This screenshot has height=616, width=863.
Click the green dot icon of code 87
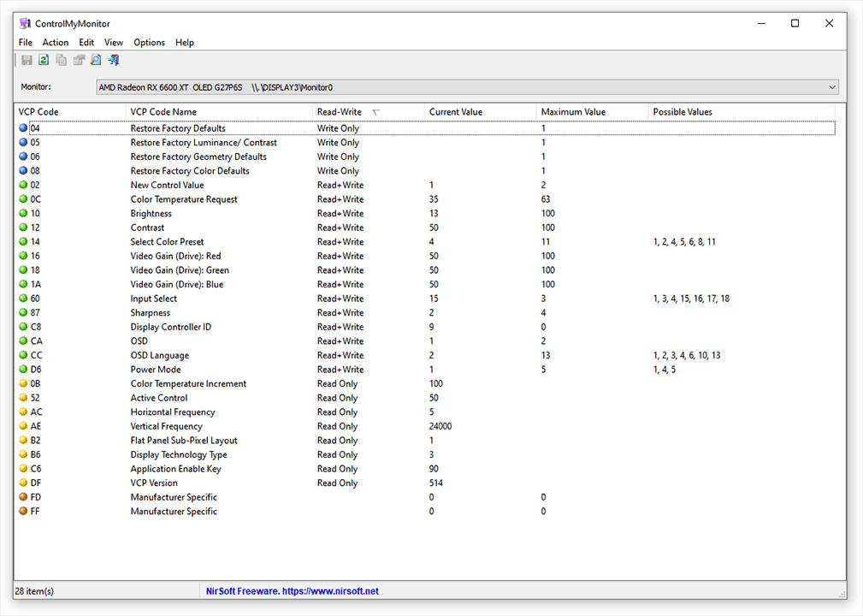(23, 312)
